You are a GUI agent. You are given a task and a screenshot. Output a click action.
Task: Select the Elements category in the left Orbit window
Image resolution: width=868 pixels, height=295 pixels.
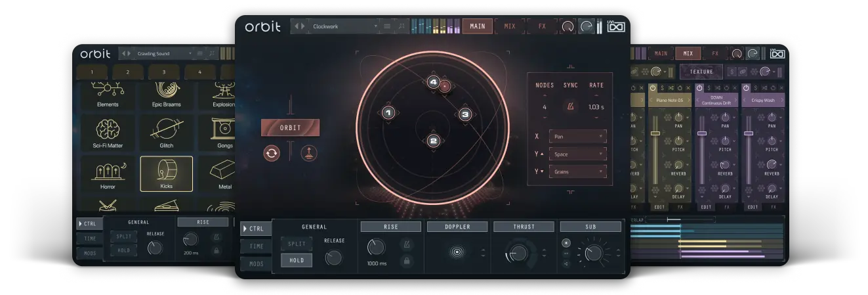107,96
